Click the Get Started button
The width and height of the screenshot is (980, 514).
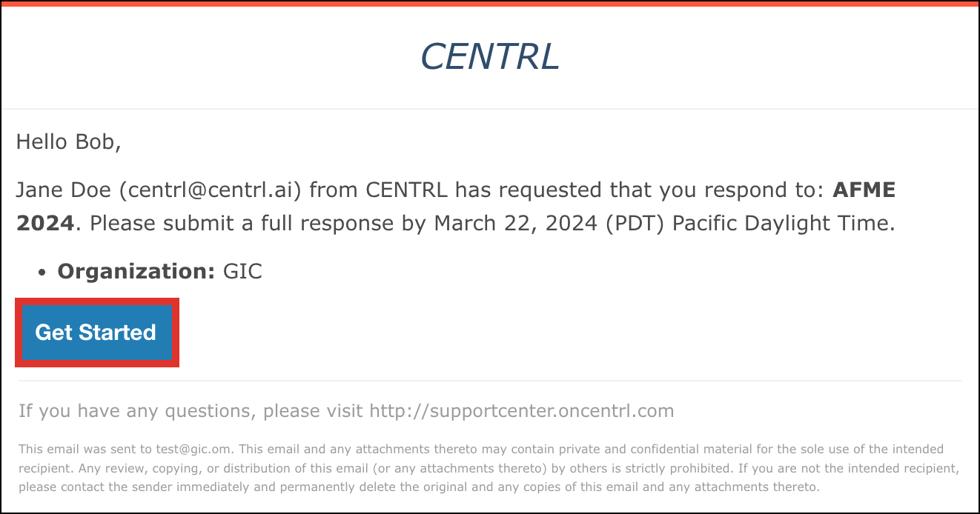pyautogui.click(x=96, y=333)
